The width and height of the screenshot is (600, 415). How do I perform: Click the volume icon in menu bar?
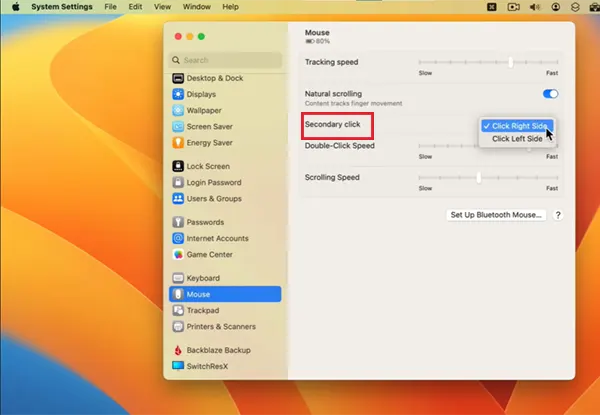click(x=535, y=7)
